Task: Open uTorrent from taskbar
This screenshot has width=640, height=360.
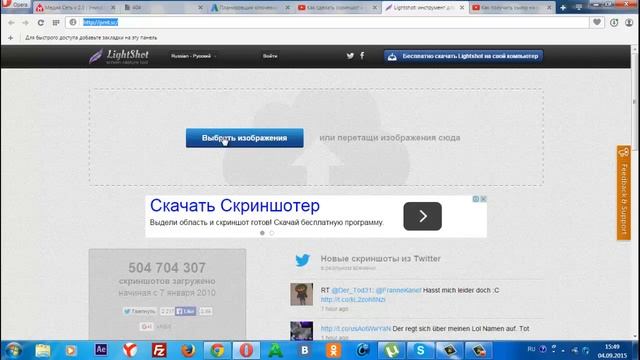Action: point(391,350)
